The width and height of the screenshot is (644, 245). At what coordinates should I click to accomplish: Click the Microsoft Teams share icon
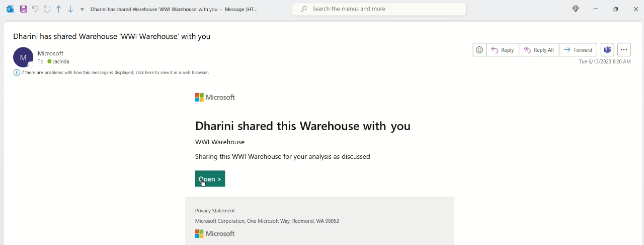(607, 50)
